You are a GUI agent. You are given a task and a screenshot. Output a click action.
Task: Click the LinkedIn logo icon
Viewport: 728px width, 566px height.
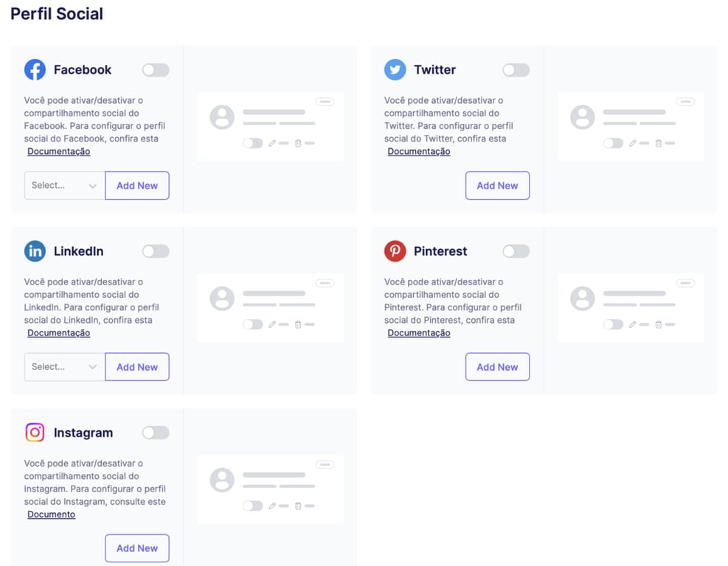pos(35,251)
